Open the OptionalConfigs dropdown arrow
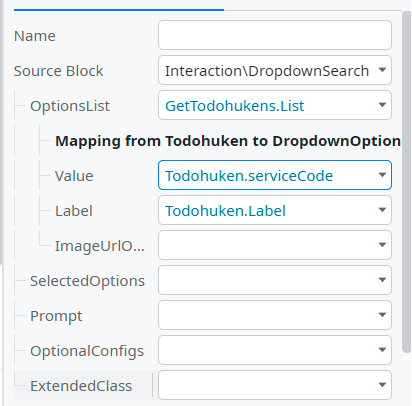The width and height of the screenshot is (412, 406). pyautogui.click(x=382, y=350)
